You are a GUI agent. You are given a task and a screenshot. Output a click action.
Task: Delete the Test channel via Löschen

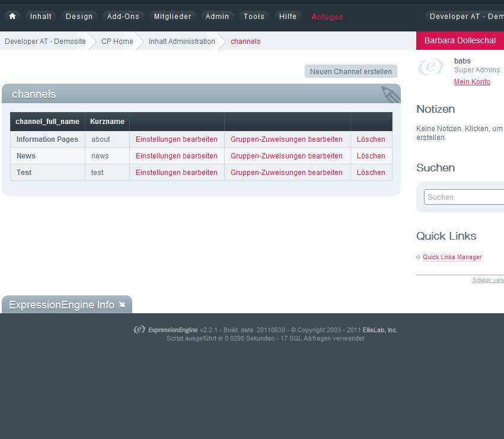371,172
